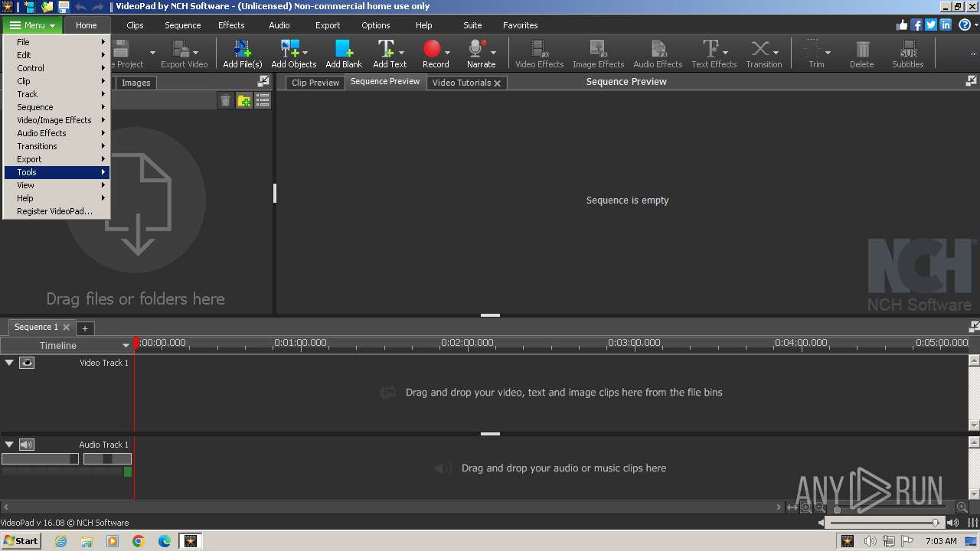Close the Sequence 1 tab

(66, 327)
